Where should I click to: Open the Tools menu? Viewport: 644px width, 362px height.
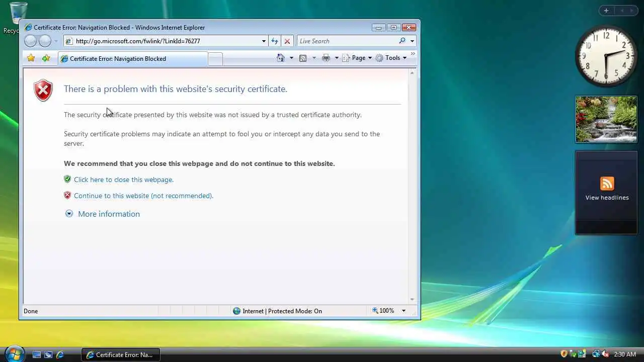(x=391, y=58)
